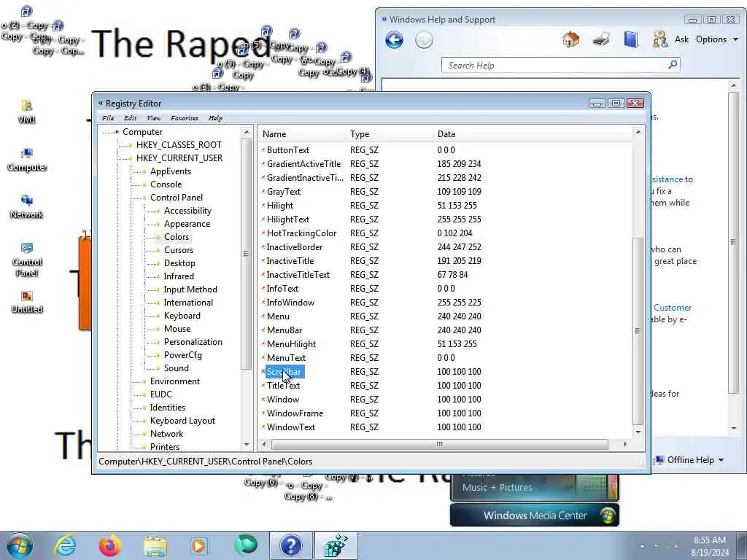Select the InactiveBorder value
The width and height of the screenshot is (747, 560).
pyautogui.click(x=295, y=247)
